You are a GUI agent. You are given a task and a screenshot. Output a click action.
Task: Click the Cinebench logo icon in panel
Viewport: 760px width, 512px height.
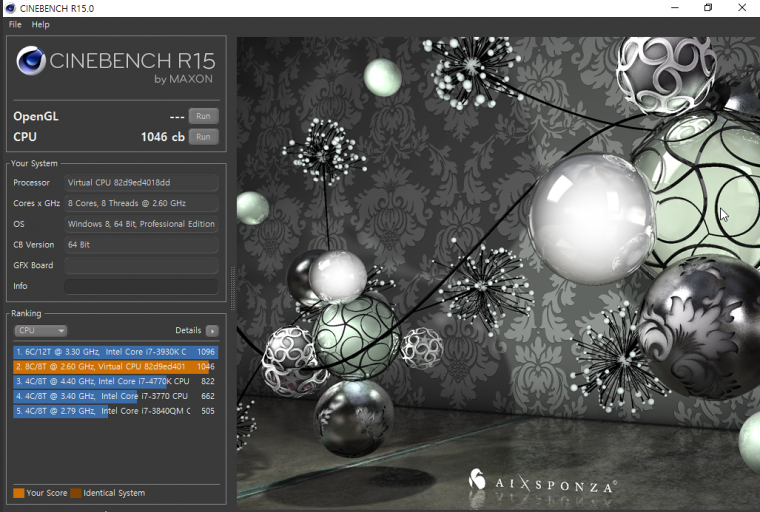[31, 61]
